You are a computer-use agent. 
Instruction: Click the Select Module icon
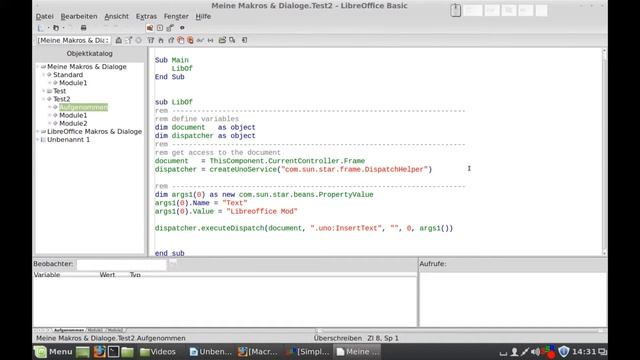tap(170, 28)
